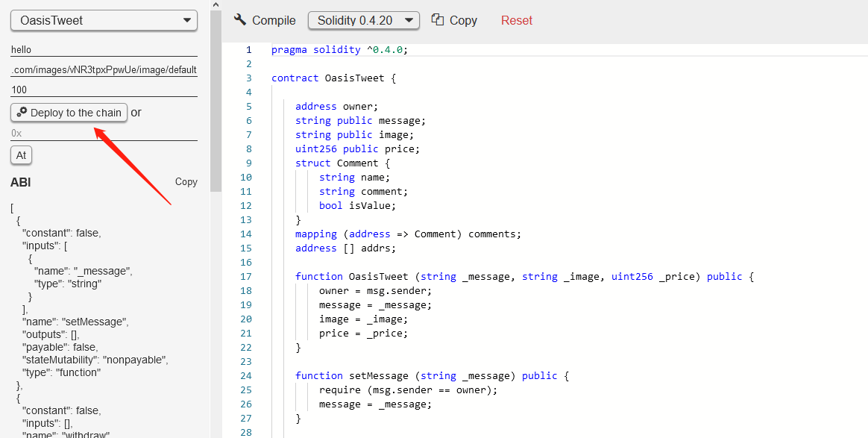Viewport: 868px width, 438px height.
Task: Click the 0x contract address field
Action: tap(104, 134)
